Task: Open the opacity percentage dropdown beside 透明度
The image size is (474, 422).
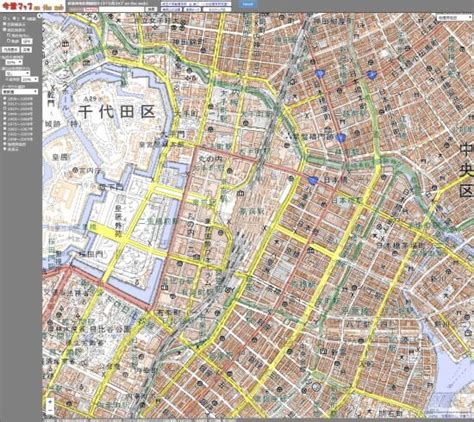Action: click(30, 79)
